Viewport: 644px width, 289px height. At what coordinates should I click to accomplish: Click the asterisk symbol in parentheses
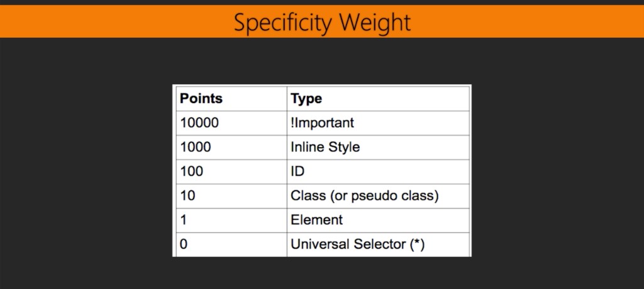416,243
